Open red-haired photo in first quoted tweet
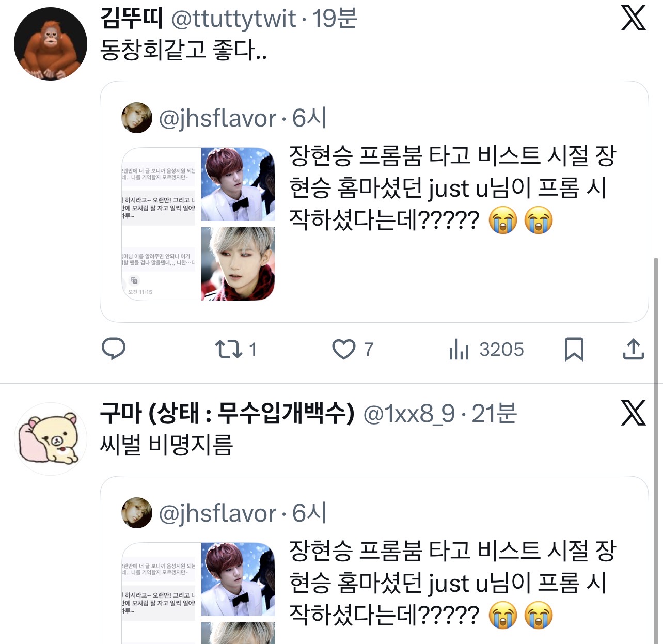The height and width of the screenshot is (644, 663). coord(238,185)
